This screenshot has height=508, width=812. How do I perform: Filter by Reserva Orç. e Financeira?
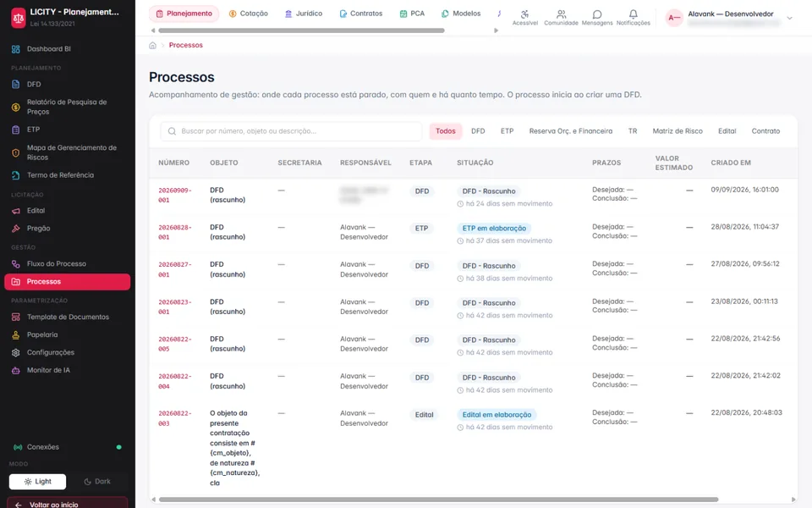coord(571,131)
